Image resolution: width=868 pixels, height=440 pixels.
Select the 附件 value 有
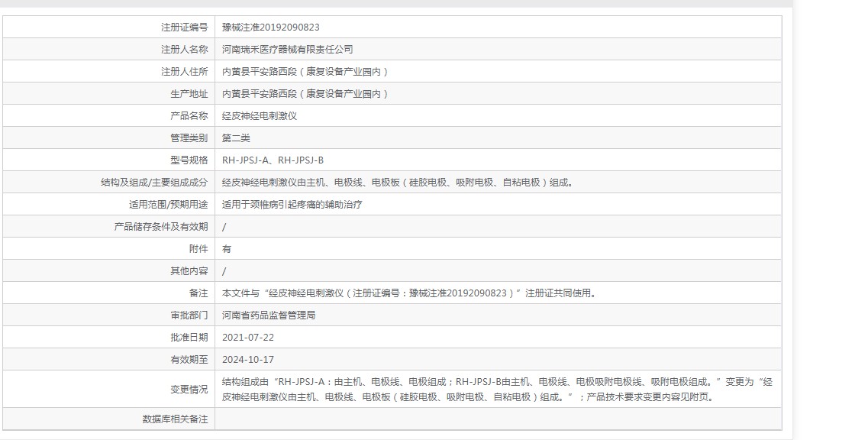(227, 249)
